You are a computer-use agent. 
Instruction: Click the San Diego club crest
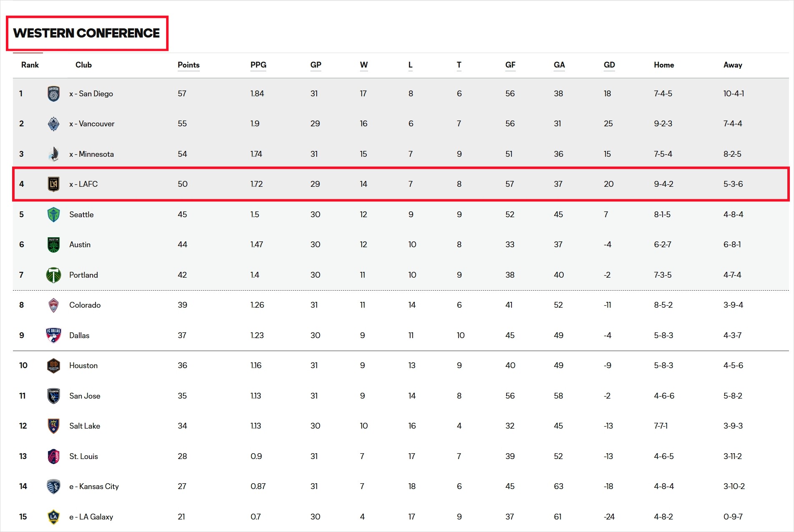[x=53, y=93]
